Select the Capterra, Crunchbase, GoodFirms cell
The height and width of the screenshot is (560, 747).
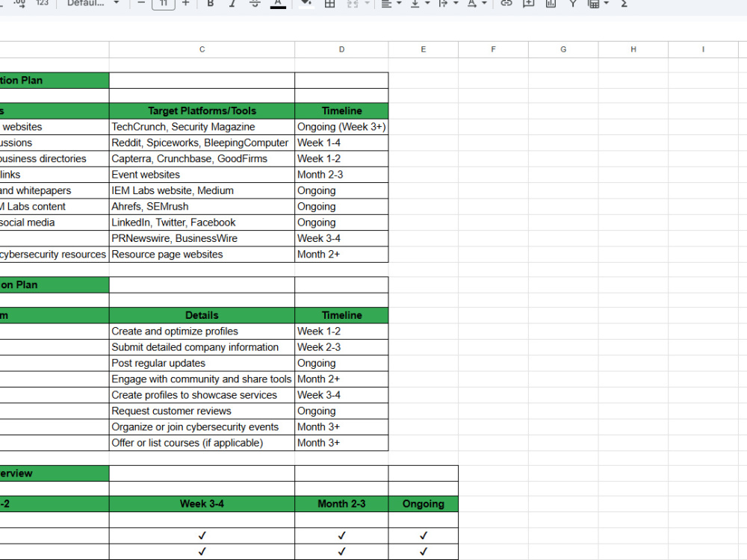[202, 158]
